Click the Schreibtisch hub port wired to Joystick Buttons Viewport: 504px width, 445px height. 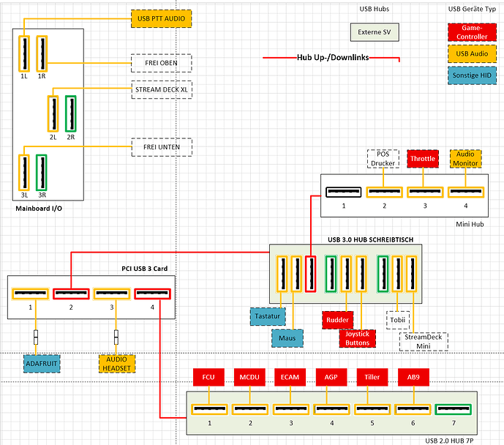click(361, 274)
